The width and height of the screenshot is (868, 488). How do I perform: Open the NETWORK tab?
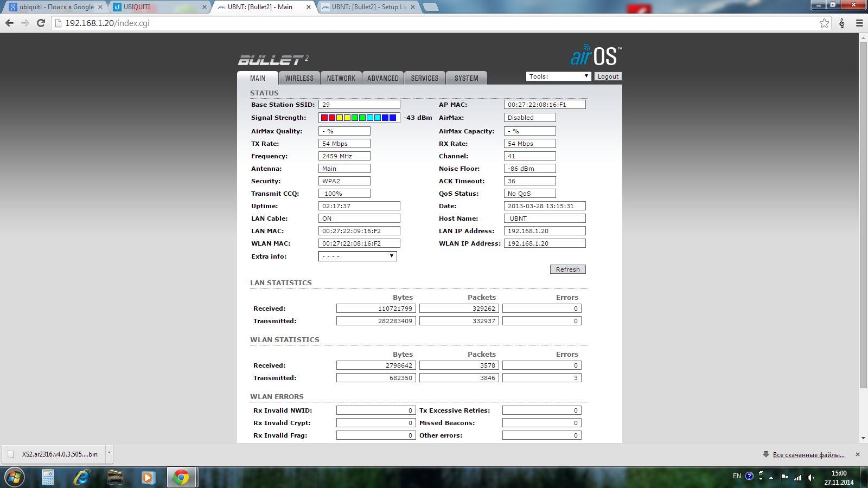(341, 78)
